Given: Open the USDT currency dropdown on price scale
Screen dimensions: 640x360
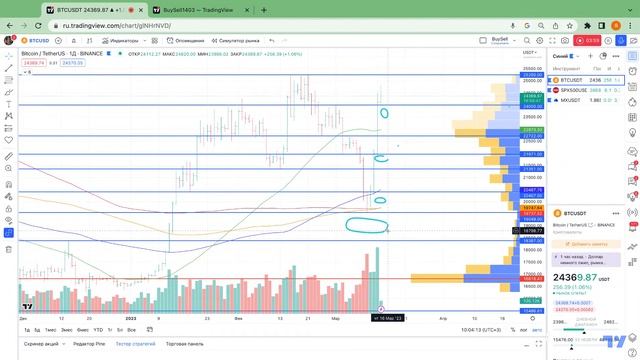Looking at the screenshot, I should pos(530,53).
